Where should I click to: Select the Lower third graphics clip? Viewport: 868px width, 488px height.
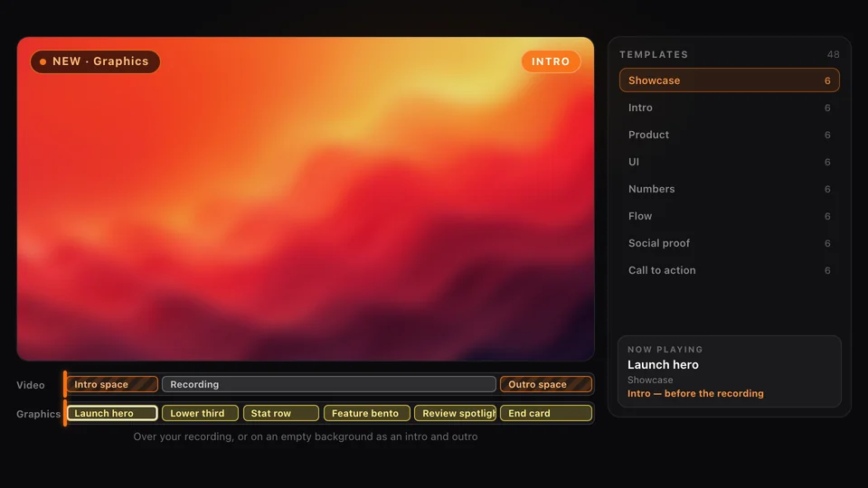coord(200,413)
